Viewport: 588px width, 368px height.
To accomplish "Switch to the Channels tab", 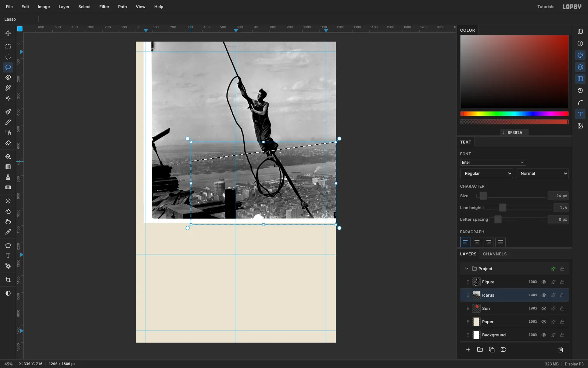I will pos(495,254).
